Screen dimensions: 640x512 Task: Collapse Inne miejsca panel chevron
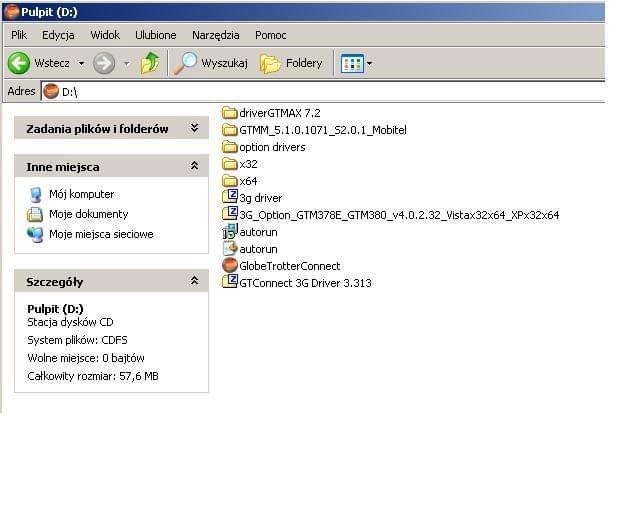(x=195, y=166)
